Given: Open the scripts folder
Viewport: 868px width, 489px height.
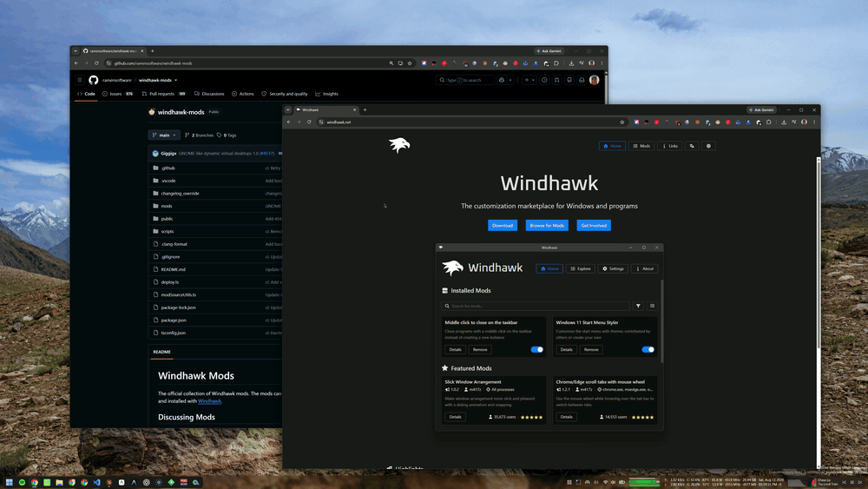Looking at the screenshot, I should pos(168,231).
